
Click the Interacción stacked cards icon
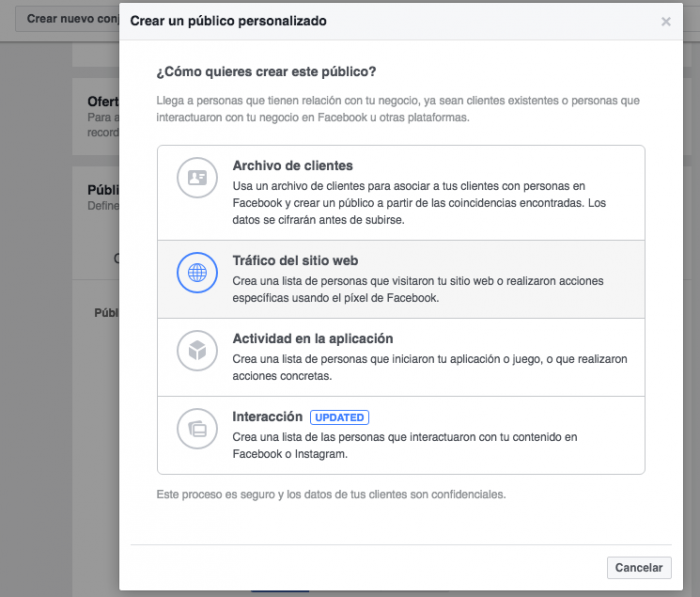(197, 429)
